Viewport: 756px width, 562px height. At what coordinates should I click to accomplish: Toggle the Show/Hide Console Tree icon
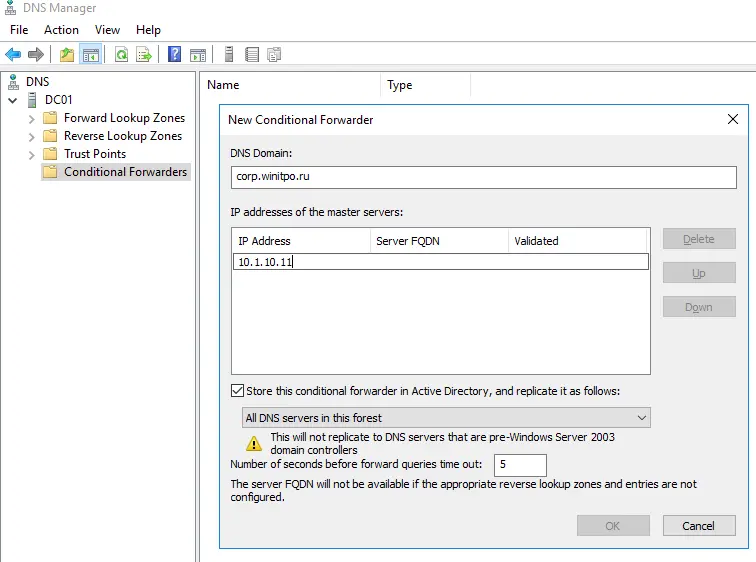[x=91, y=54]
